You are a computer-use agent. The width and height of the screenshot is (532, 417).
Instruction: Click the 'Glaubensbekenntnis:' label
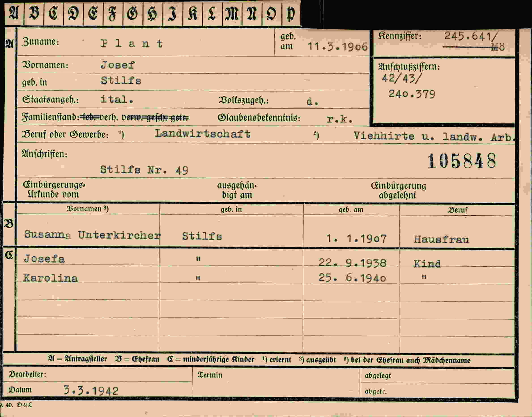coord(259,118)
